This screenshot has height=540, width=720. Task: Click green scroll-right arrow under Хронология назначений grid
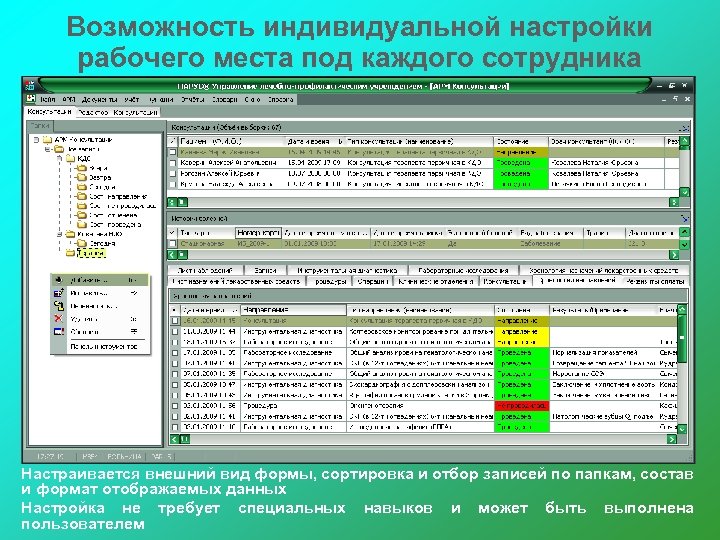tap(672, 439)
